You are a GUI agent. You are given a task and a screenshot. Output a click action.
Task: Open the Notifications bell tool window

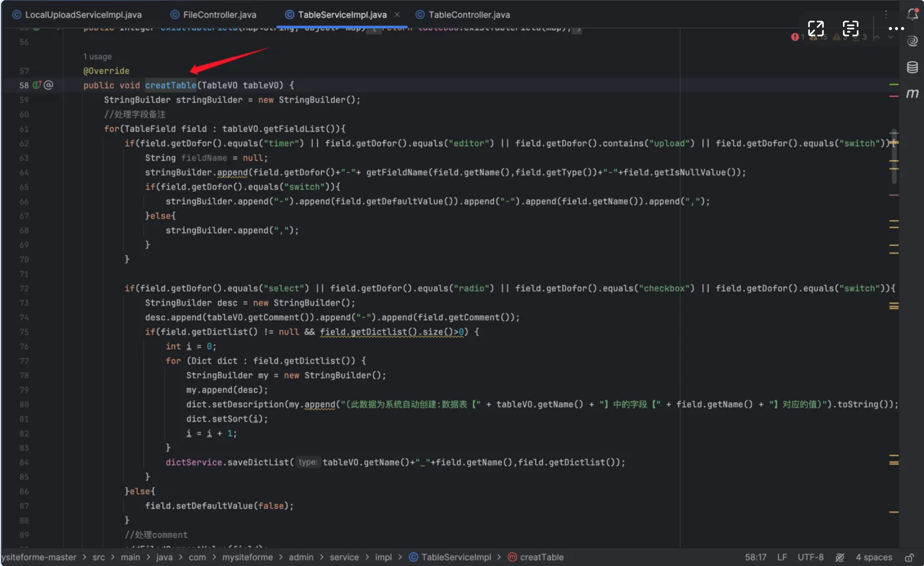click(912, 14)
